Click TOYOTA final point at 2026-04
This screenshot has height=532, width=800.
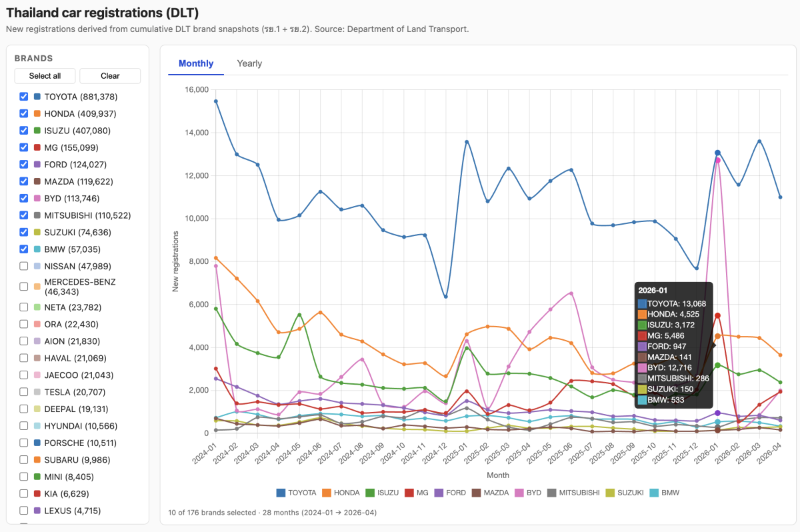(x=780, y=197)
